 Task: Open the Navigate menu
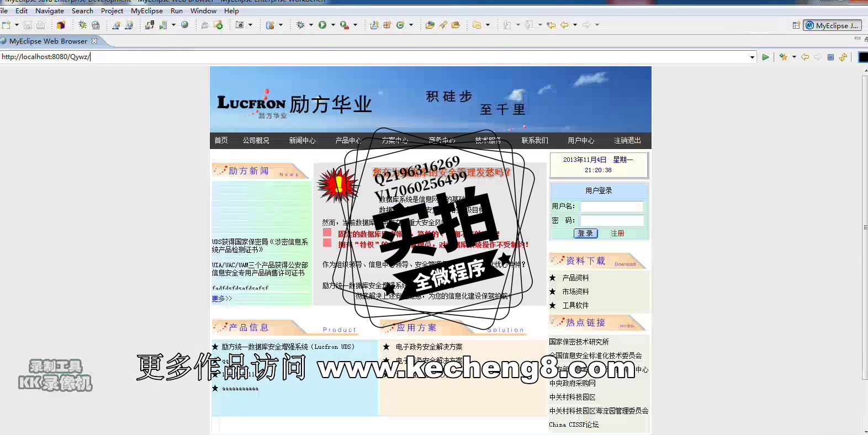pyautogui.click(x=50, y=10)
